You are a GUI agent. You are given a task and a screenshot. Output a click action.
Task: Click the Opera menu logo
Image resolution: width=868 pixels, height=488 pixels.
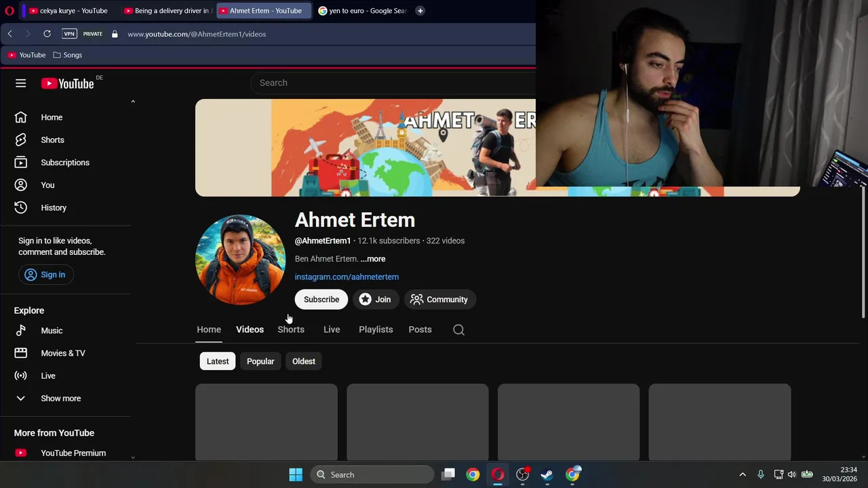coord(9,11)
